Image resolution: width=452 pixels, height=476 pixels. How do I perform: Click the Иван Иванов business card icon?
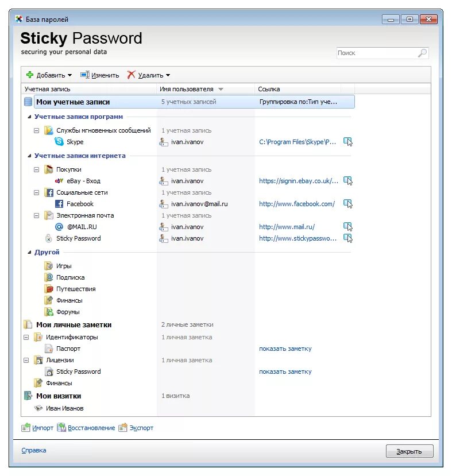38,408
